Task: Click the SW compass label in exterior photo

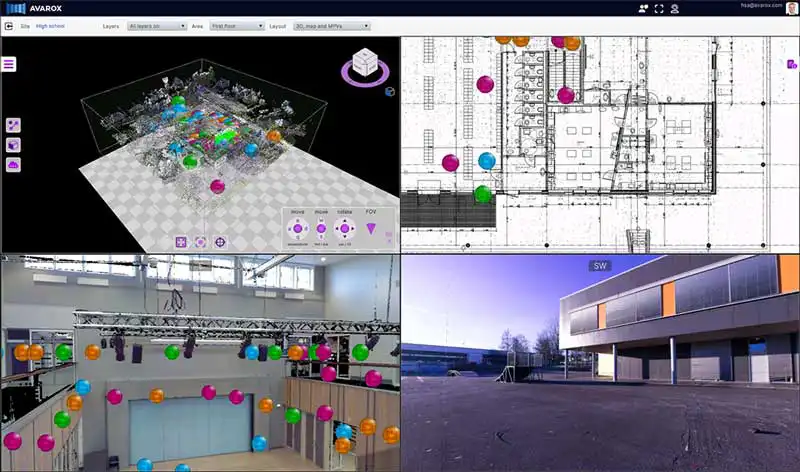Action: (x=600, y=265)
